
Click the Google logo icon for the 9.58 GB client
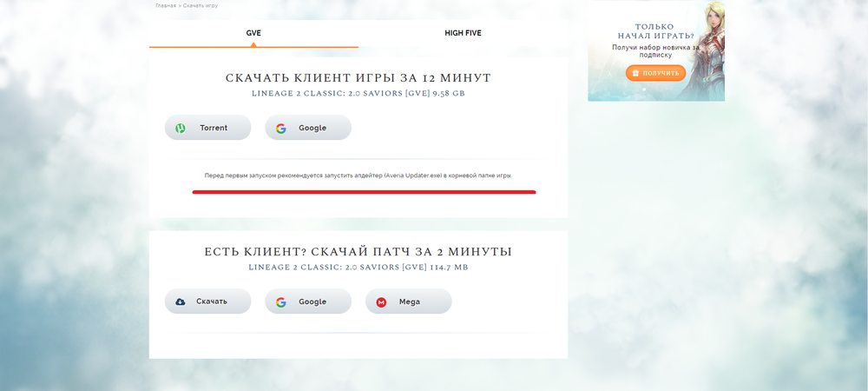tap(280, 128)
